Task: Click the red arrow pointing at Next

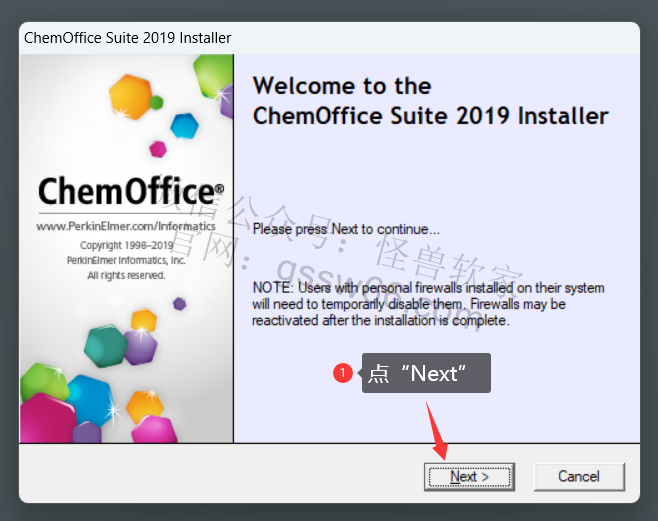Action: click(437, 431)
